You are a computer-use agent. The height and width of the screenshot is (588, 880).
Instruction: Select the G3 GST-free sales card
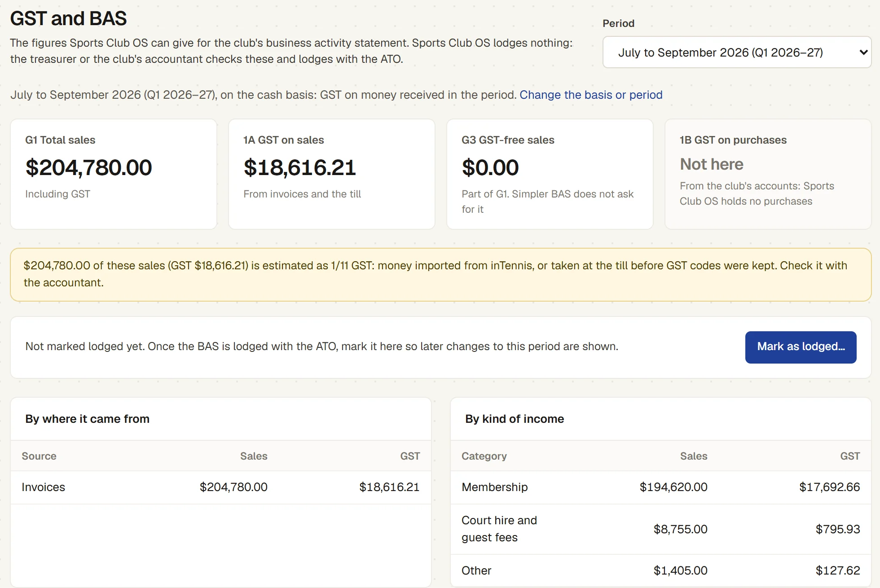[x=550, y=174]
